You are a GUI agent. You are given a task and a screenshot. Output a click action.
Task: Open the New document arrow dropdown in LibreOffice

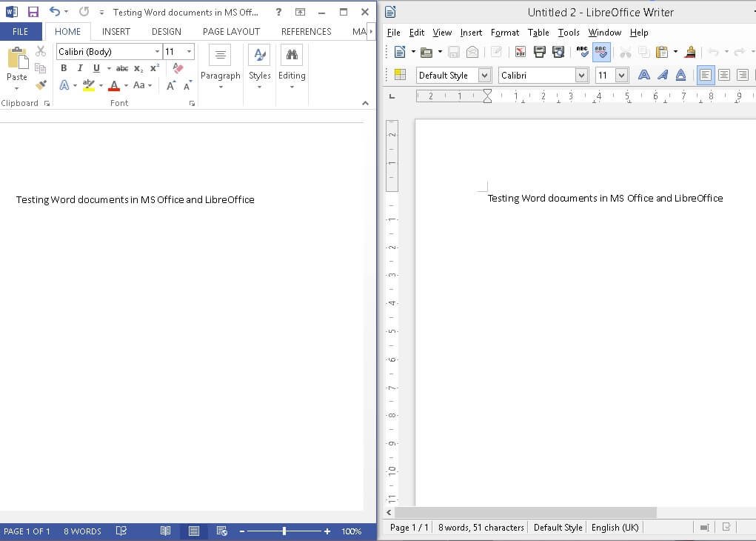413,52
